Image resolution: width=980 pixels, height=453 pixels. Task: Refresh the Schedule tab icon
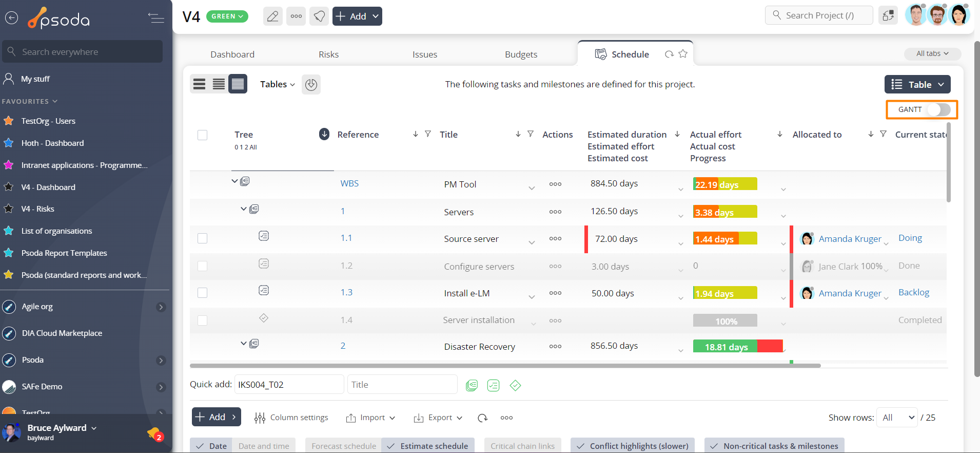pos(669,54)
